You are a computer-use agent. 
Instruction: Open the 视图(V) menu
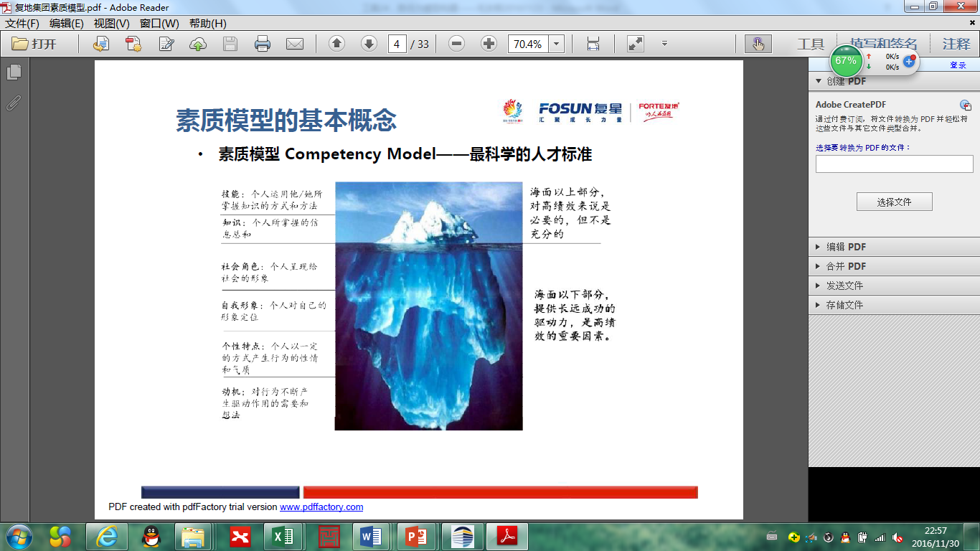pos(111,24)
